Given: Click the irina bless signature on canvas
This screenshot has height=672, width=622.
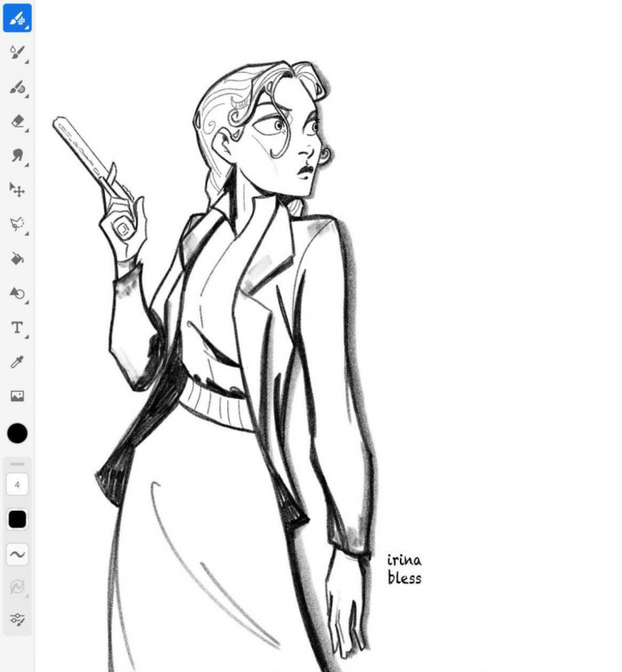Looking at the screenshot, I should 404,569.
